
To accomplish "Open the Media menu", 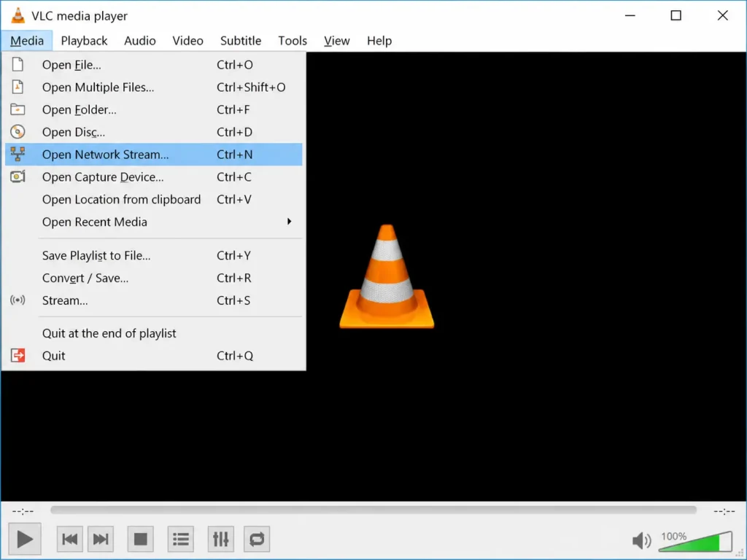I will [27, 41].
